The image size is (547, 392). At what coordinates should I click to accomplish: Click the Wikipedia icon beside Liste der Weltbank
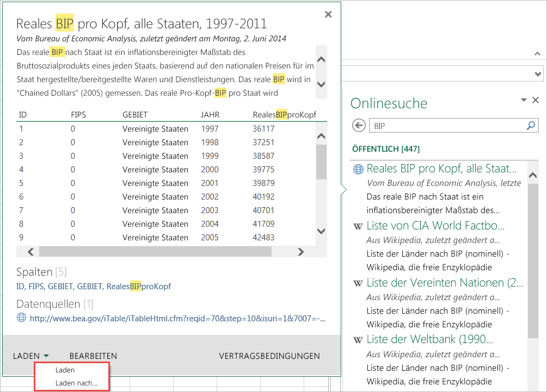pyautogui.click(x=358, y=340)
